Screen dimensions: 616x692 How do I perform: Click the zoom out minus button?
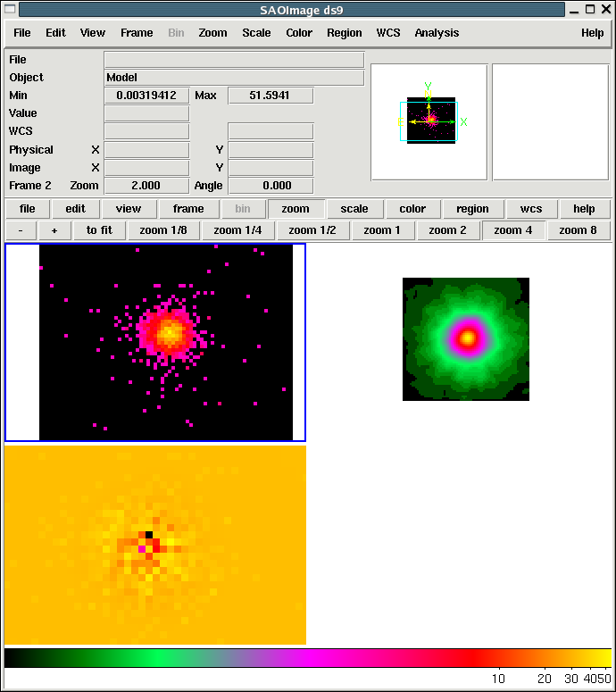21,230
